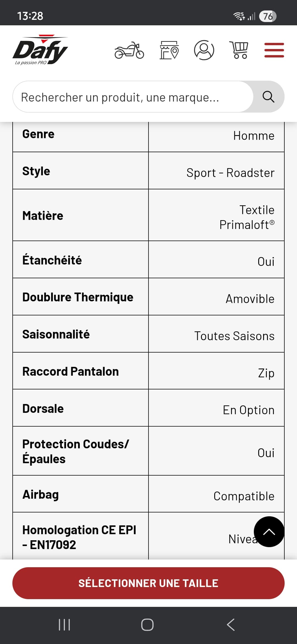The height and width of the screenshot is (644, 297).
Task: Tap the Homologation CE EPI row label
Action: [x=79, y=537]
